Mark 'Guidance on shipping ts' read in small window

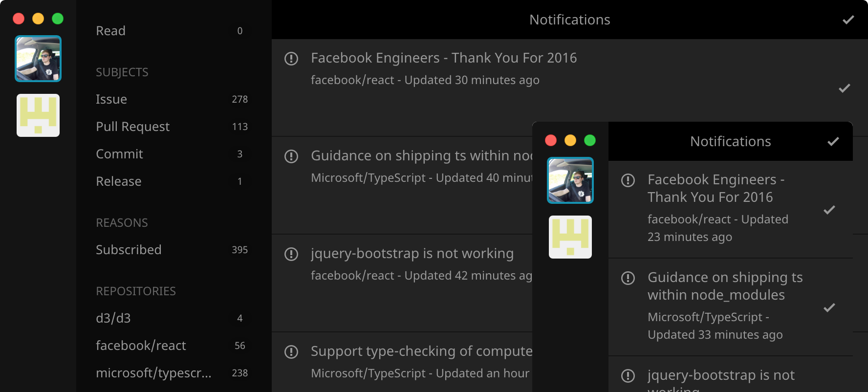coord(829,307)
